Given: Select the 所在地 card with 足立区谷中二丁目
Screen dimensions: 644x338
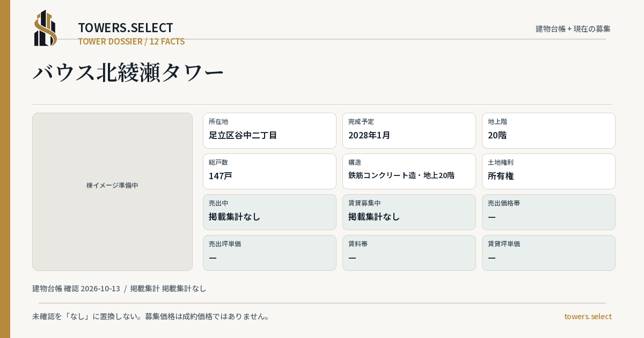Looking at the screenshot, I should click(269, 130).
